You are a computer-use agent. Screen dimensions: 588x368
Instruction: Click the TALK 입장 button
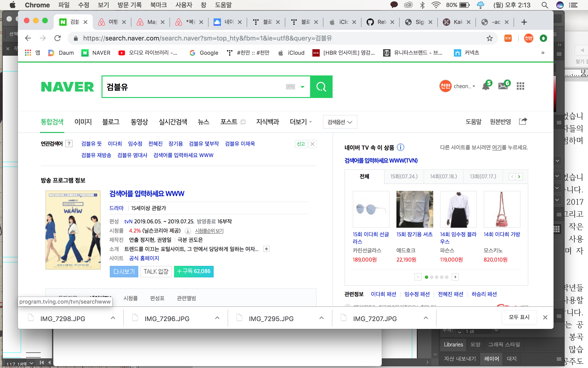pyautogui.click(x=156, y=271)
